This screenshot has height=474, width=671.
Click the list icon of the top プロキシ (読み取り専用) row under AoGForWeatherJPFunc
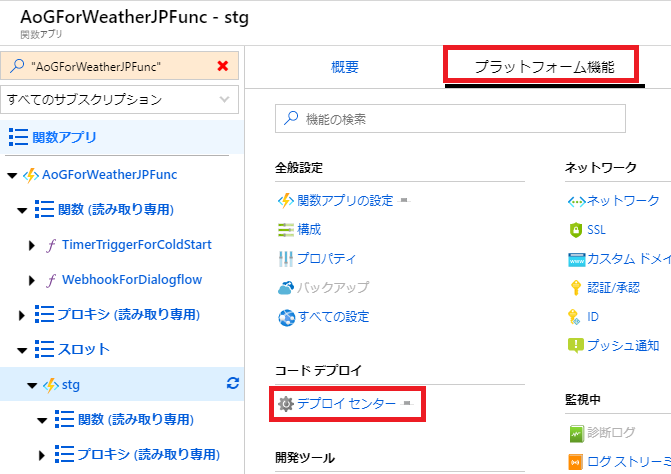click(44, 314)
